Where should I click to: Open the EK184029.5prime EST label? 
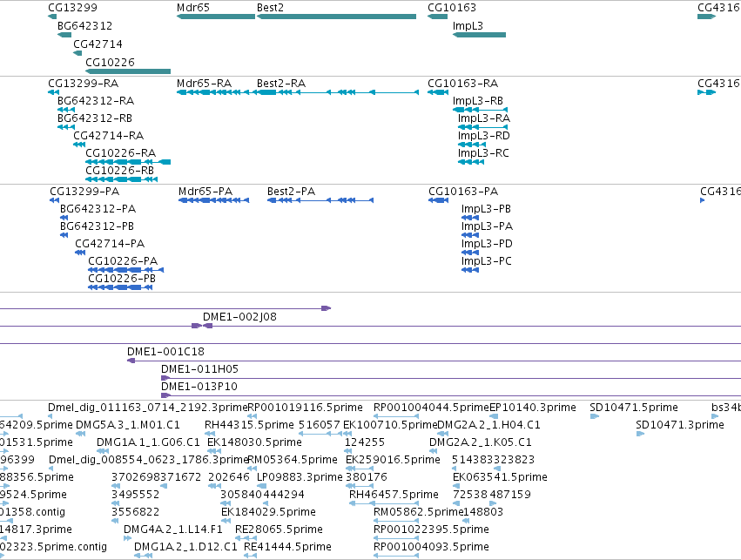tap(268, 513)
